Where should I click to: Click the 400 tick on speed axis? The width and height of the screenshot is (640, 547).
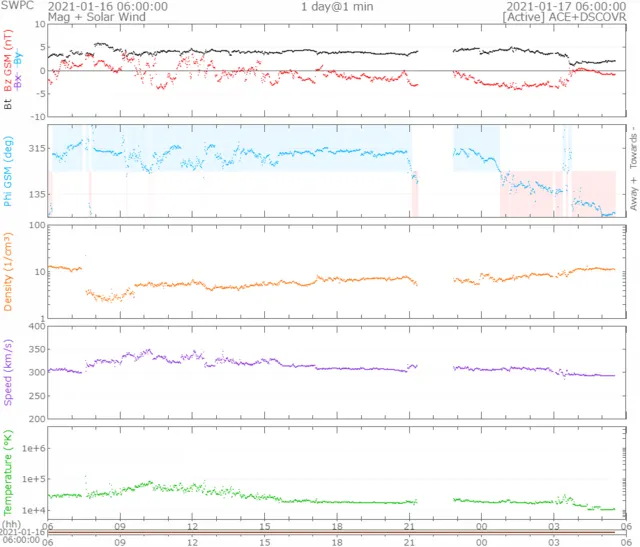(37, 326)
